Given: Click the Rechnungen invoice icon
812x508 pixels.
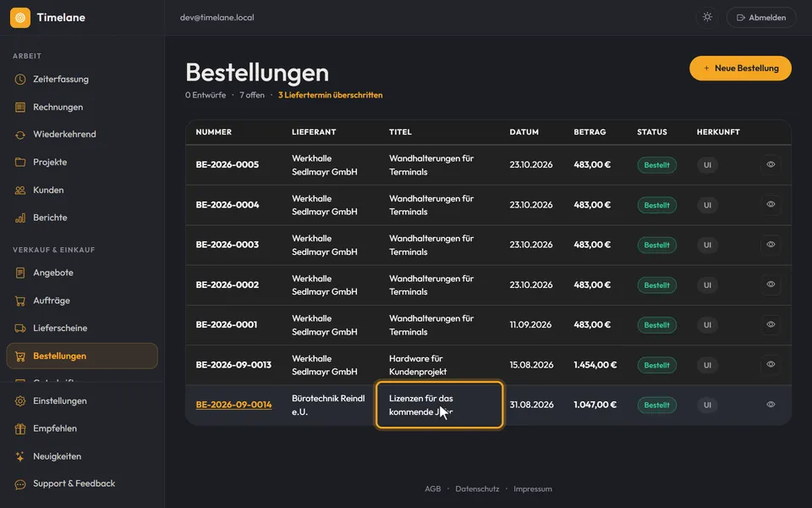Looking at the screenshot, I should (20, 108).
